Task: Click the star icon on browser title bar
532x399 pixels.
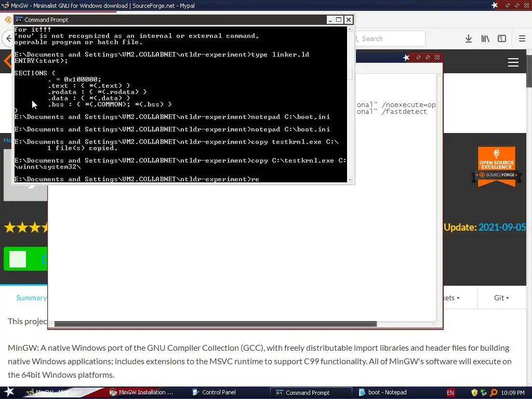Action: [x=495, y=5]
